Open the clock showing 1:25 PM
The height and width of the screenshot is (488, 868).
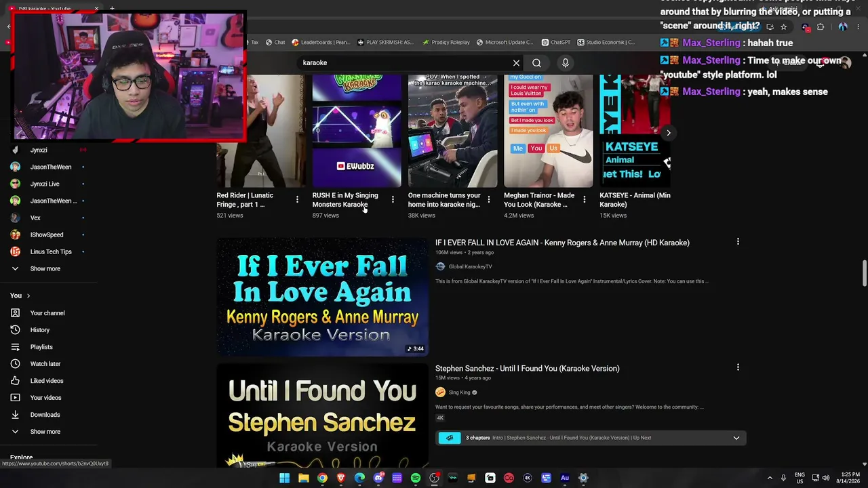click(x=850, y=478)
